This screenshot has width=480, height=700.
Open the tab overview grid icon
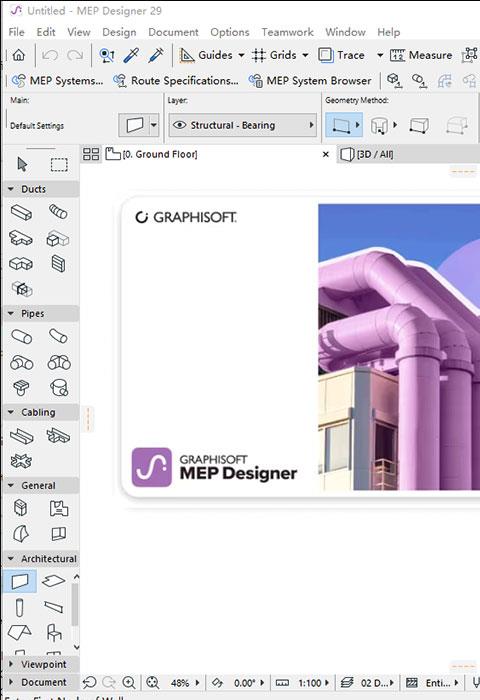[91, 154]
